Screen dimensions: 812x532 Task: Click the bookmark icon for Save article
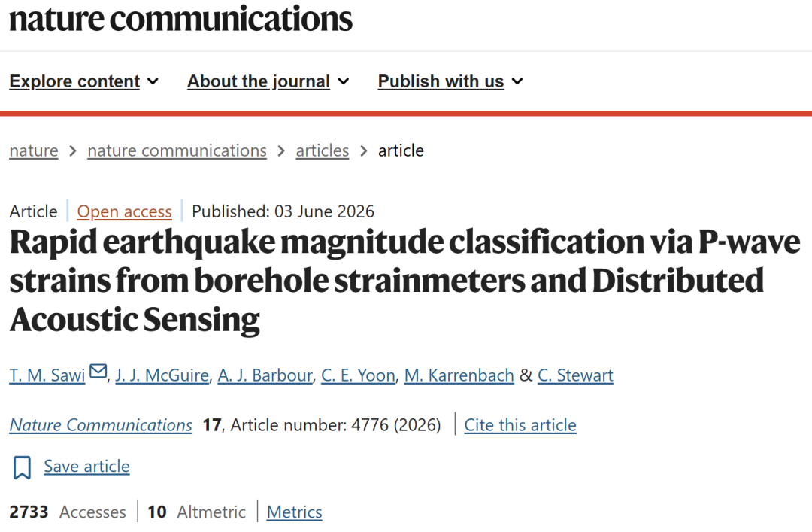point(22,467)
